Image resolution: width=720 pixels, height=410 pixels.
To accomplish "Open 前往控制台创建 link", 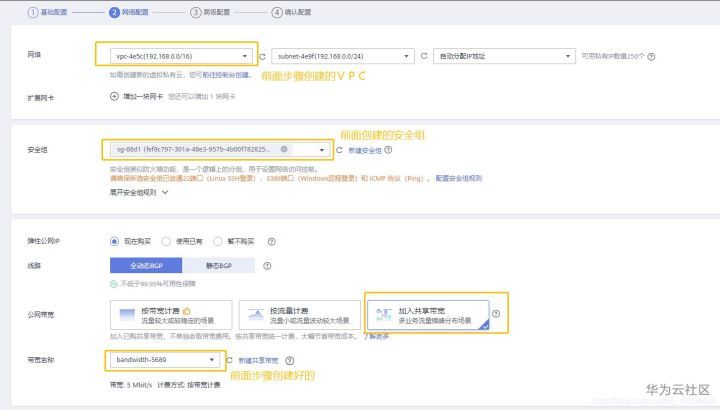I will coord(227,75).
